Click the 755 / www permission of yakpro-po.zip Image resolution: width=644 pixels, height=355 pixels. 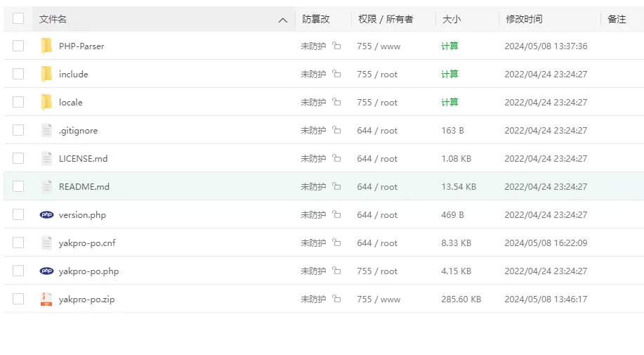pos(378,299)
